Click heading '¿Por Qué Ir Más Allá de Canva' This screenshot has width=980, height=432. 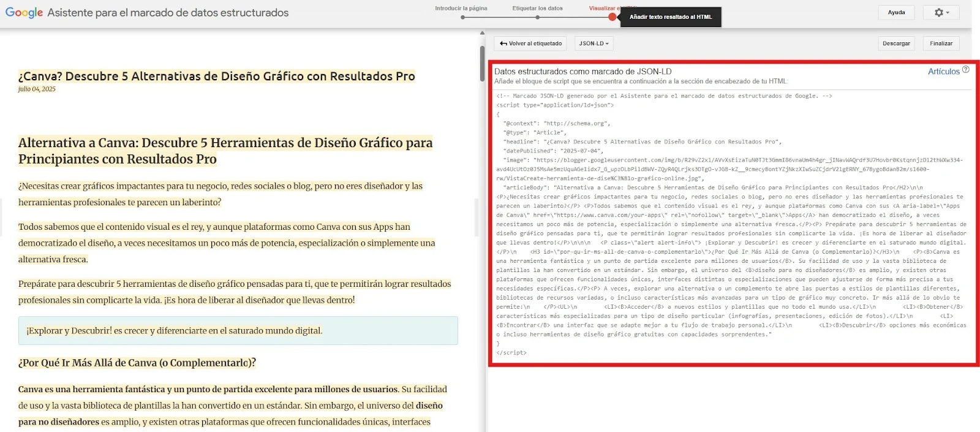(x=137, y=363)
